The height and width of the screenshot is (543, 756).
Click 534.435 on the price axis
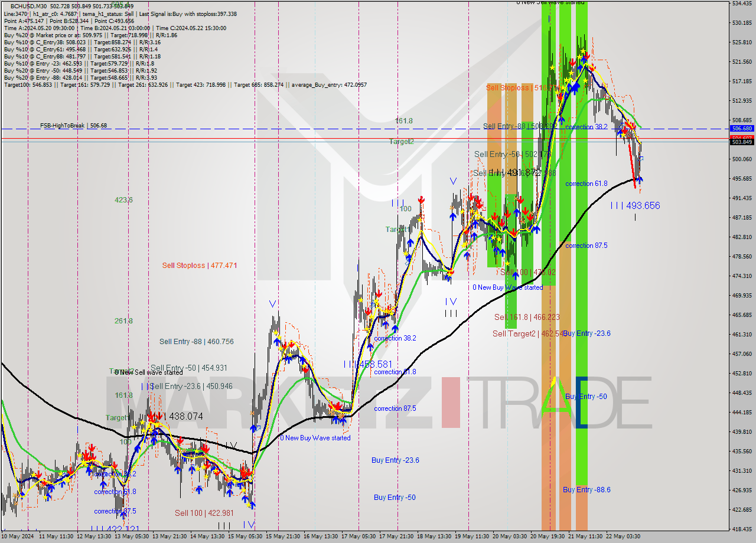click(x=742, y=3)
